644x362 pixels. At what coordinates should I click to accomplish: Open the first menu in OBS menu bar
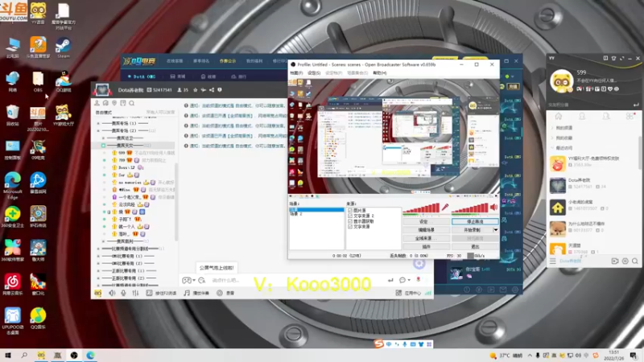tap(296, 73)
